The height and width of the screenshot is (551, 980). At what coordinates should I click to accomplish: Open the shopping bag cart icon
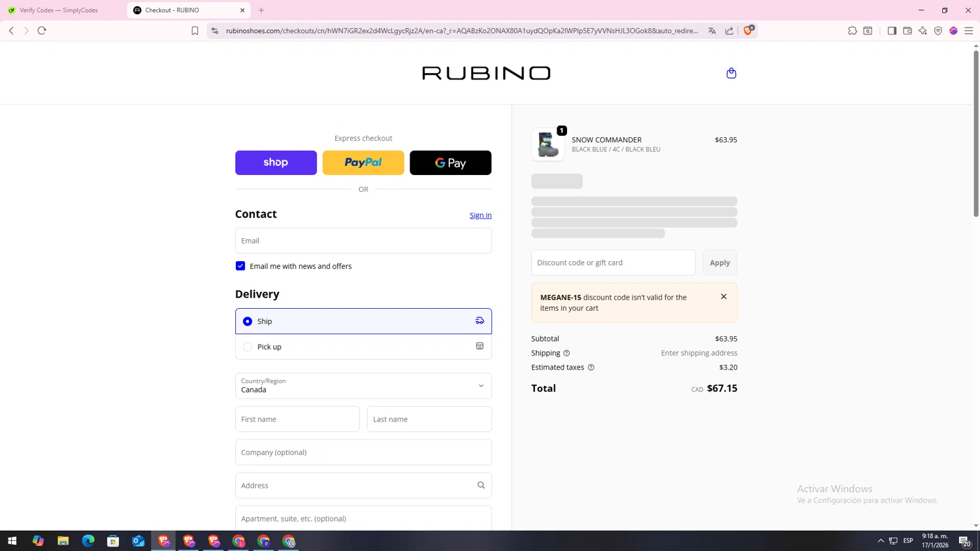tap(731, 73)
